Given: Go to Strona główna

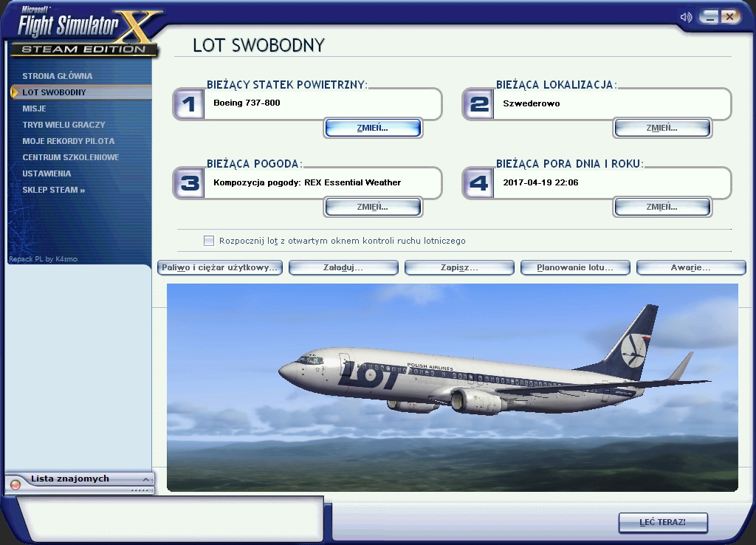Looking at the screenshot, I should pos(58,76).
